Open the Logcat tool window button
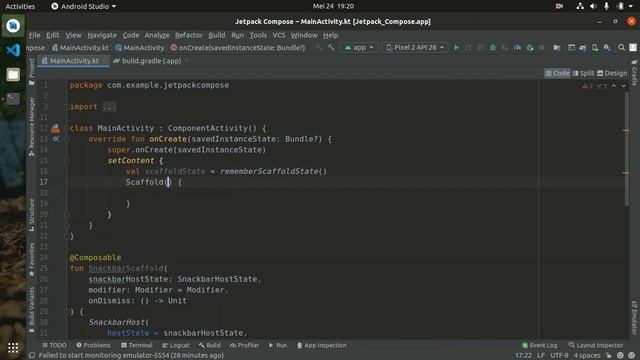This screenshot has height=360, width=640. tap(176, 345)
